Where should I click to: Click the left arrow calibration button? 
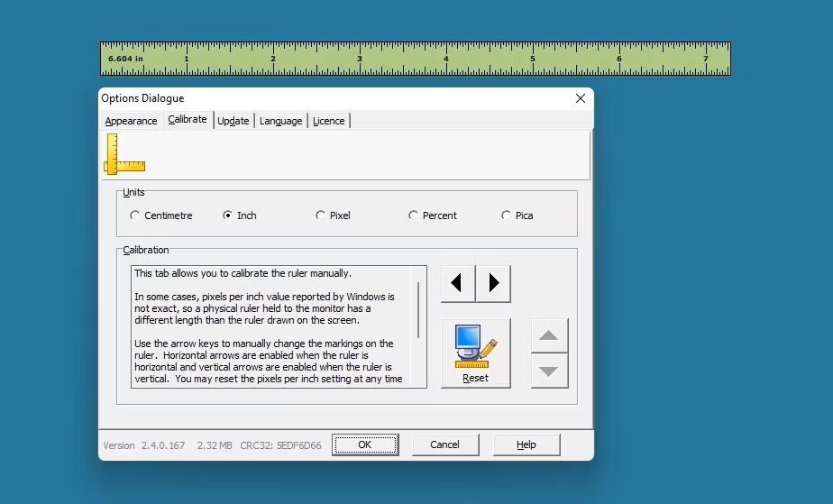(x=458, y=284)
